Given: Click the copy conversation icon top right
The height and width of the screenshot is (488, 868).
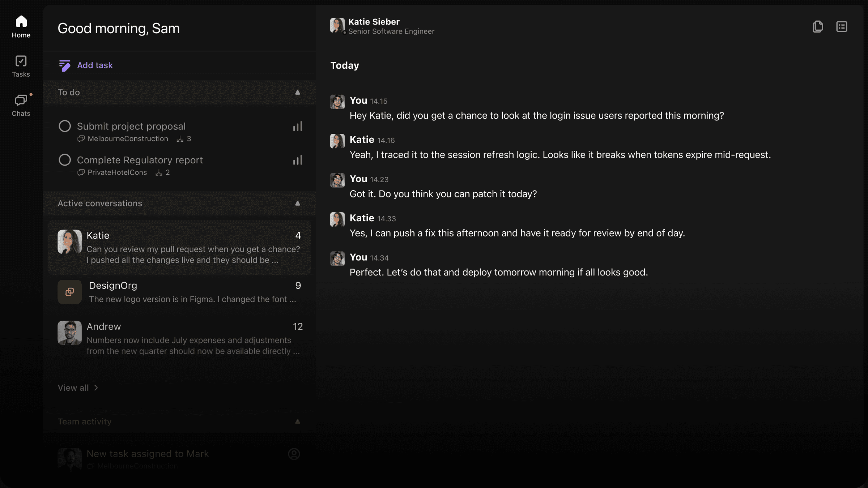Looking at the screenshot, I should pyautogui.click(x=818, y=26).
